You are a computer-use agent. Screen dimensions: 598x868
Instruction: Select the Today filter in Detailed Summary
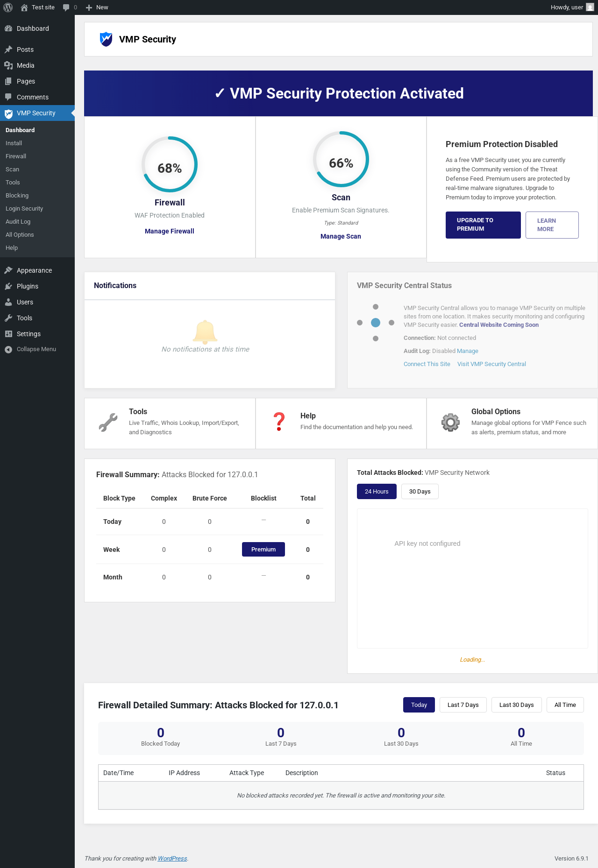419,705
